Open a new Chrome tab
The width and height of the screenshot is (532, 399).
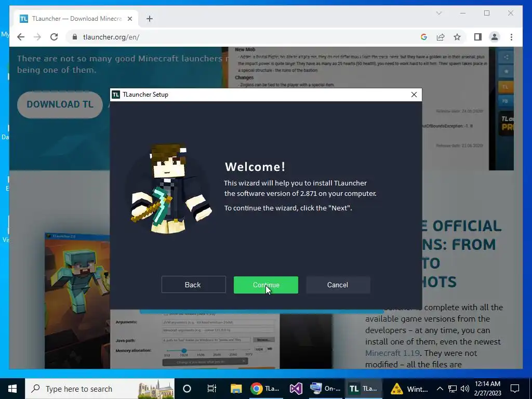pyautogui.click(x=150, y=19)
